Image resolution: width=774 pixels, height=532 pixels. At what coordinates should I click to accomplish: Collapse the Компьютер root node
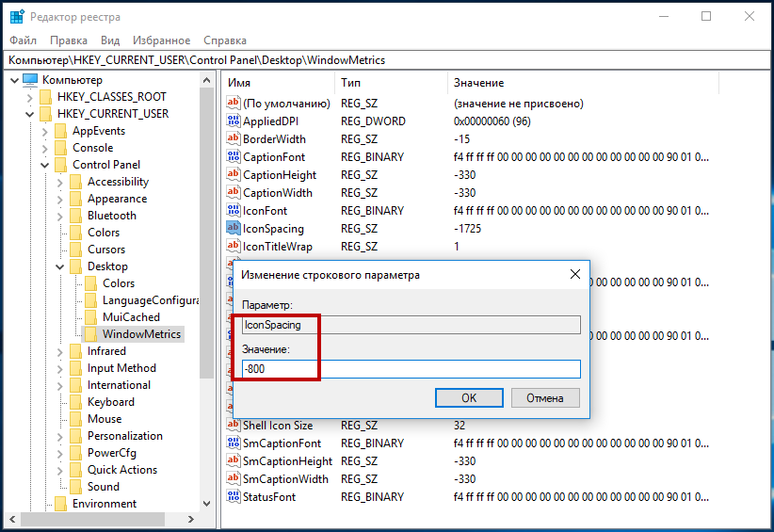(14, 80)
